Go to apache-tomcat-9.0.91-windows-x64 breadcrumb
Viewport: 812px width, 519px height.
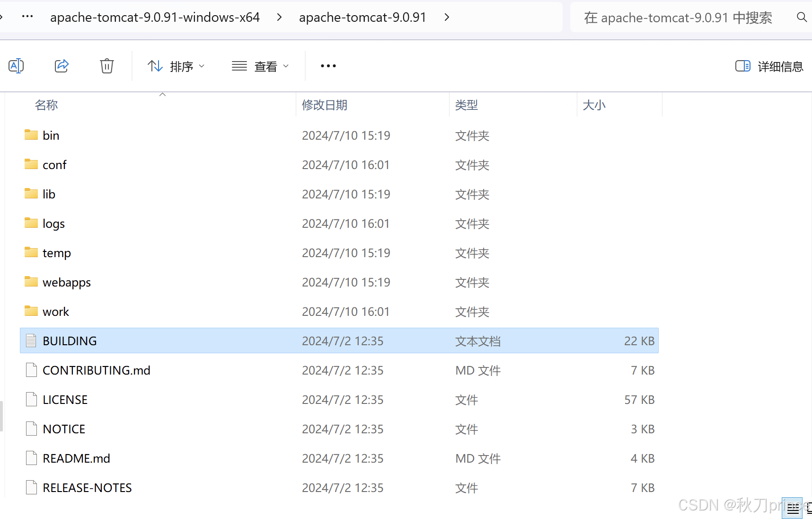(155, 18)
